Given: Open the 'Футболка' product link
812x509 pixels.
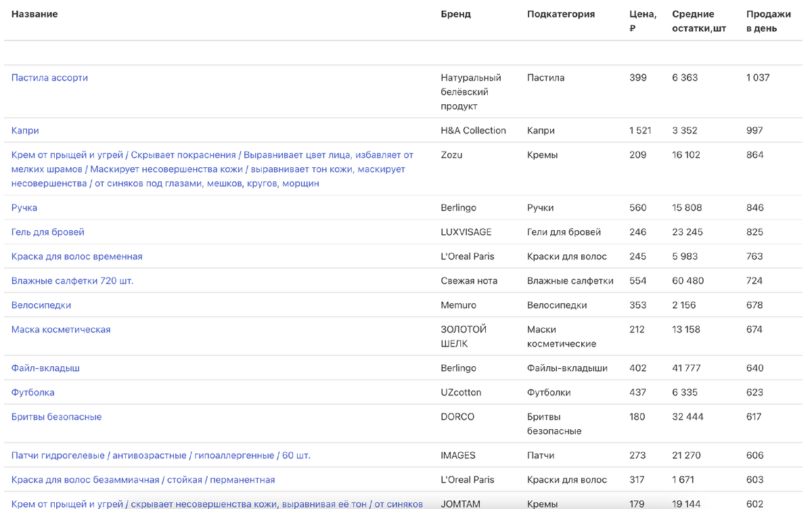Looking at the screenshot, I should (x=33, y=393).
